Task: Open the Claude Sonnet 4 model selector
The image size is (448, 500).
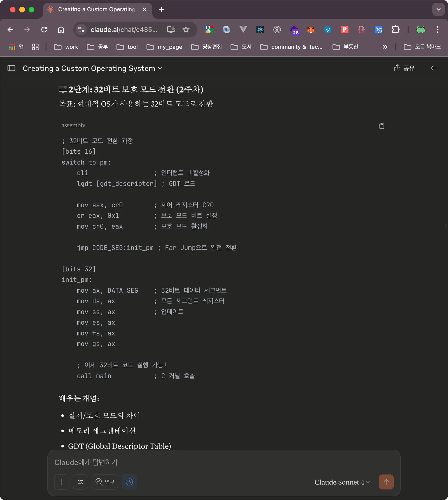Action: (342, 482)
